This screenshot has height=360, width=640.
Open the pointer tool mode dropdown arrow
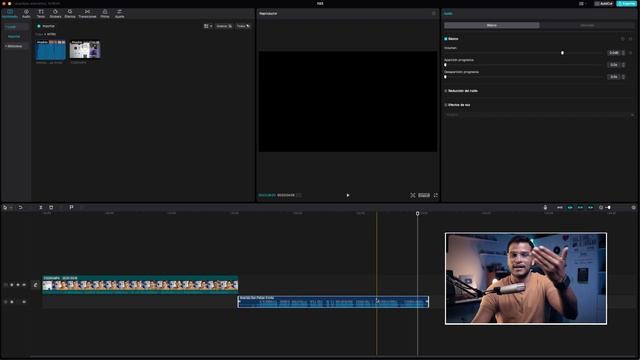pos(11,208)
